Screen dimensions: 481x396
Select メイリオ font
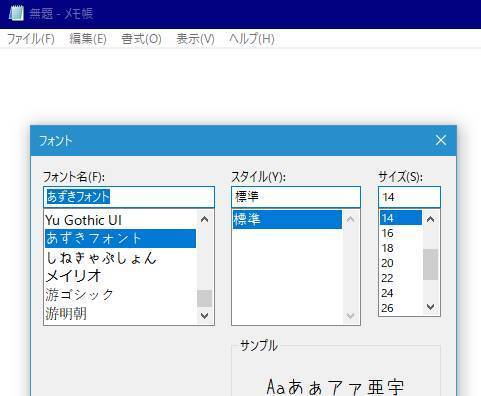[x=120, y=276]
